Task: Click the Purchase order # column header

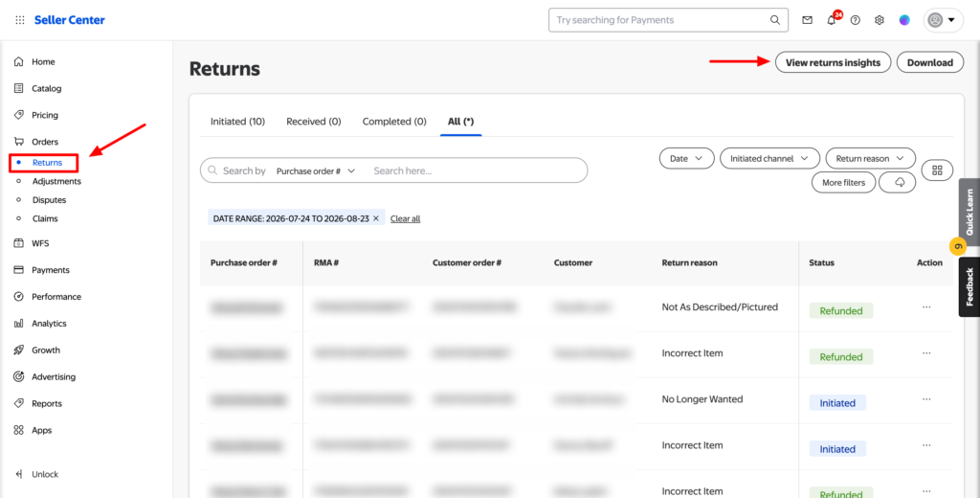Action: [244, 262]
